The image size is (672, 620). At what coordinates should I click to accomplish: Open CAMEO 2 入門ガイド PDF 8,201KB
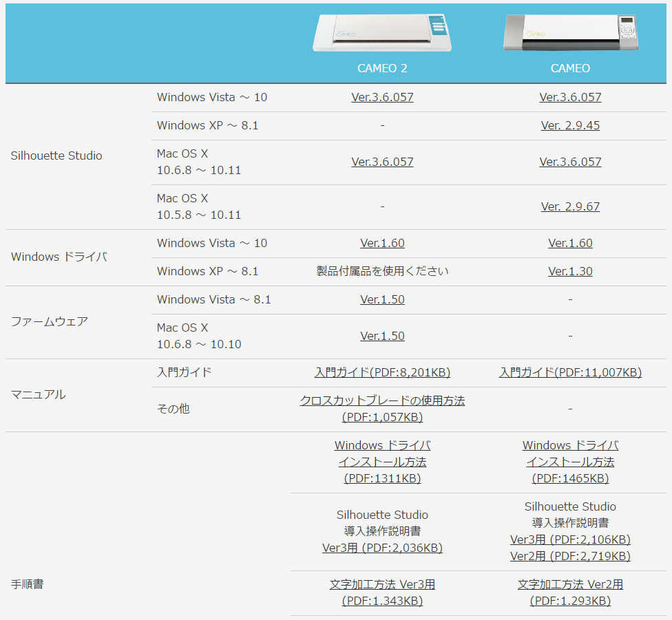tap(382, 372)
